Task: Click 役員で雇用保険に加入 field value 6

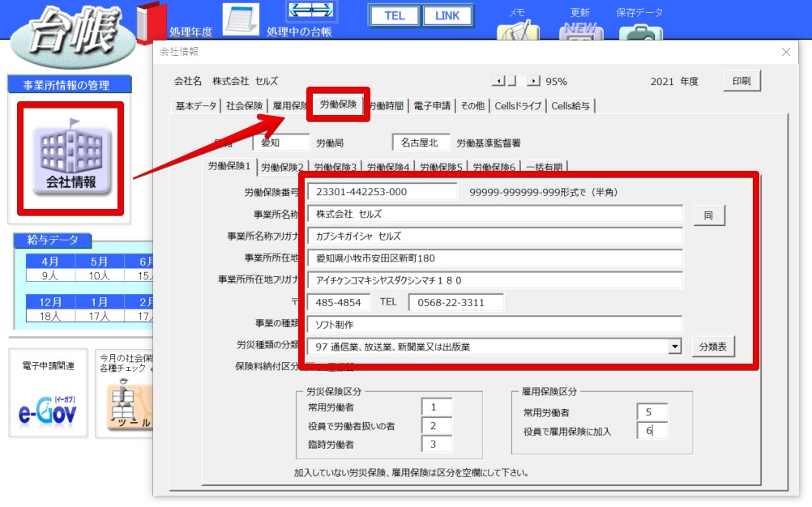Action: [652, 430]
